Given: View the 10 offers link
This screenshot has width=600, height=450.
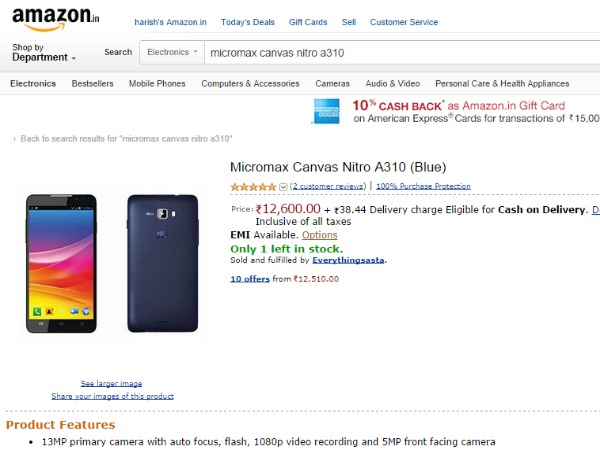Looking at the screenshot, I should point(250,279).
